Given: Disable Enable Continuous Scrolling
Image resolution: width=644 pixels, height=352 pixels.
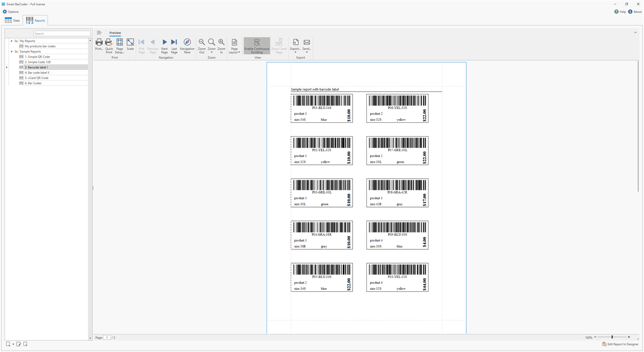Looking at the screenshot, I should pos(256,46).
